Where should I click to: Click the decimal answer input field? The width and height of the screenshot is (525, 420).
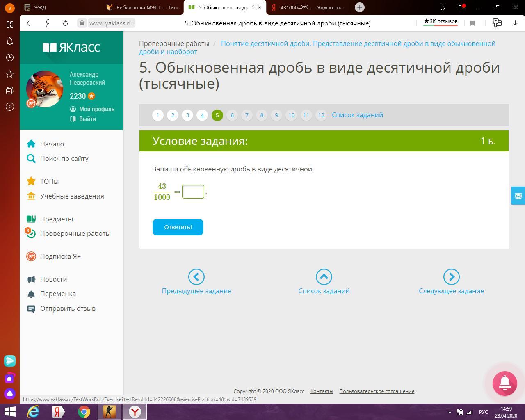(x=193, y=192)
